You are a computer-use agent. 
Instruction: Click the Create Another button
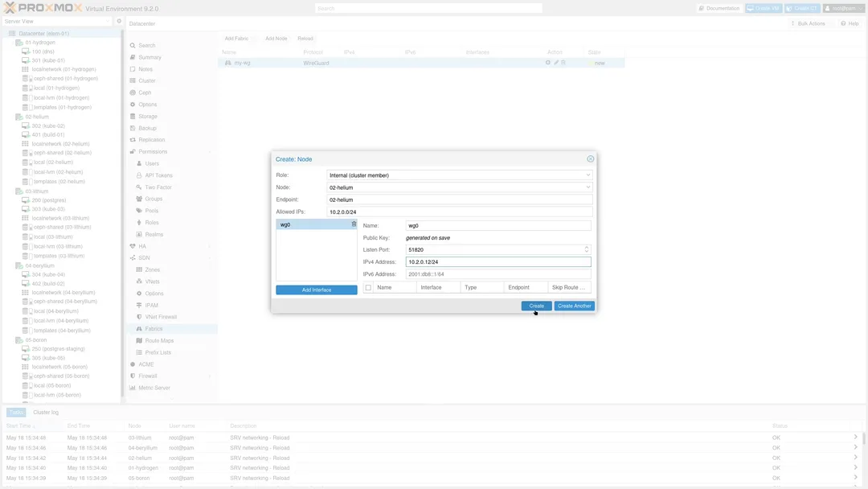(574, 306)
